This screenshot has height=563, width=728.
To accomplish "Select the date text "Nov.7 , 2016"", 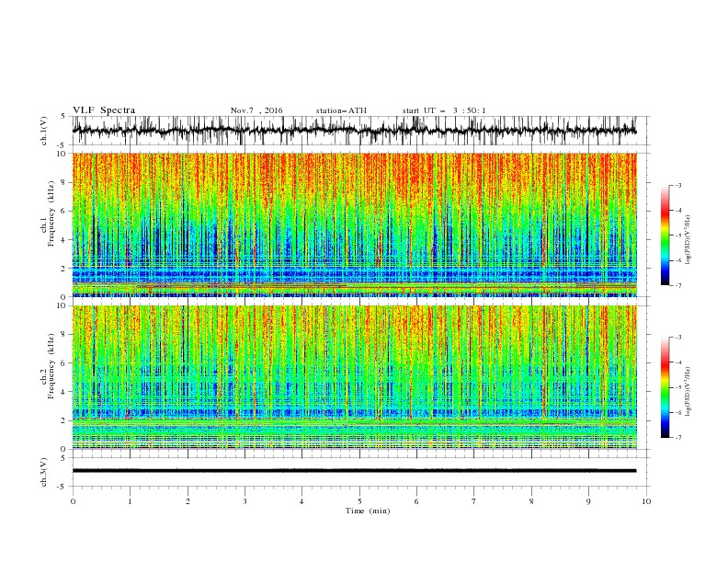I will click(x=256, y=110).
